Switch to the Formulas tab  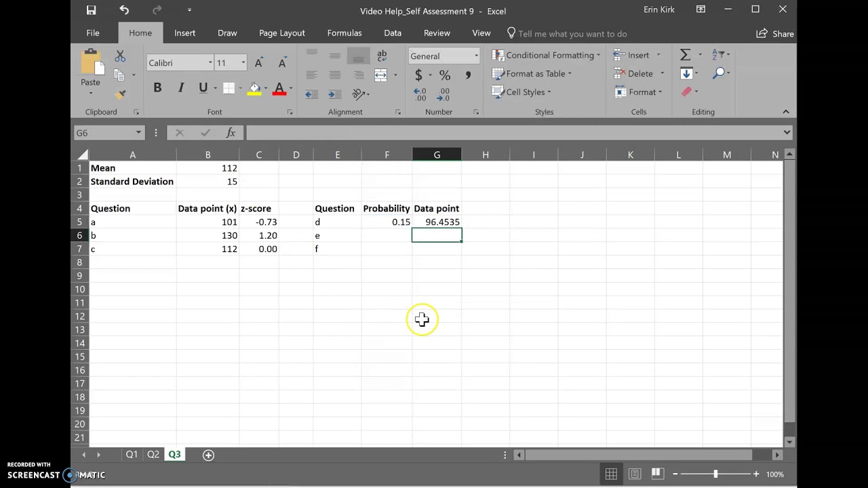point(344,33)
